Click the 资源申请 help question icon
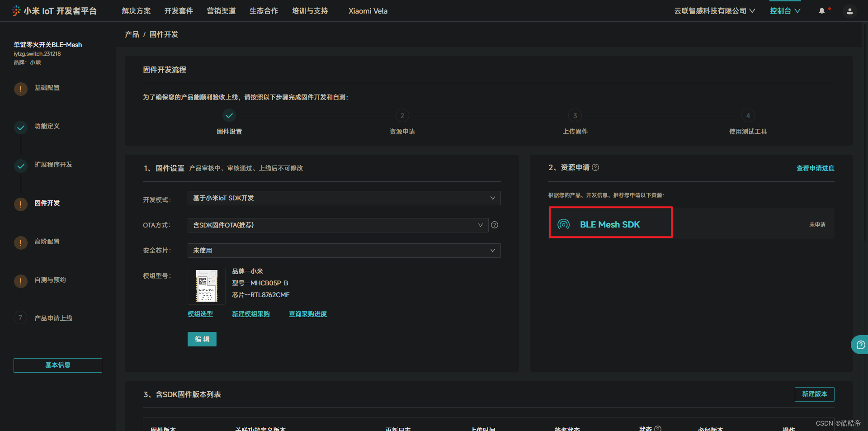 tap(595, 167)
